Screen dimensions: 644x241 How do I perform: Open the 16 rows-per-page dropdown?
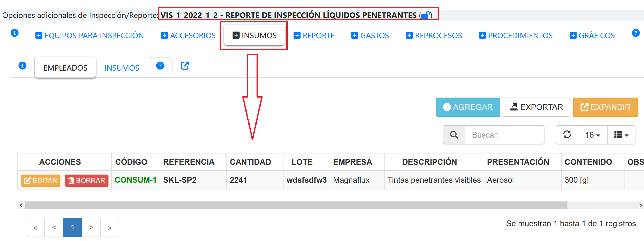pyautogui.click(x=593, y=135)
